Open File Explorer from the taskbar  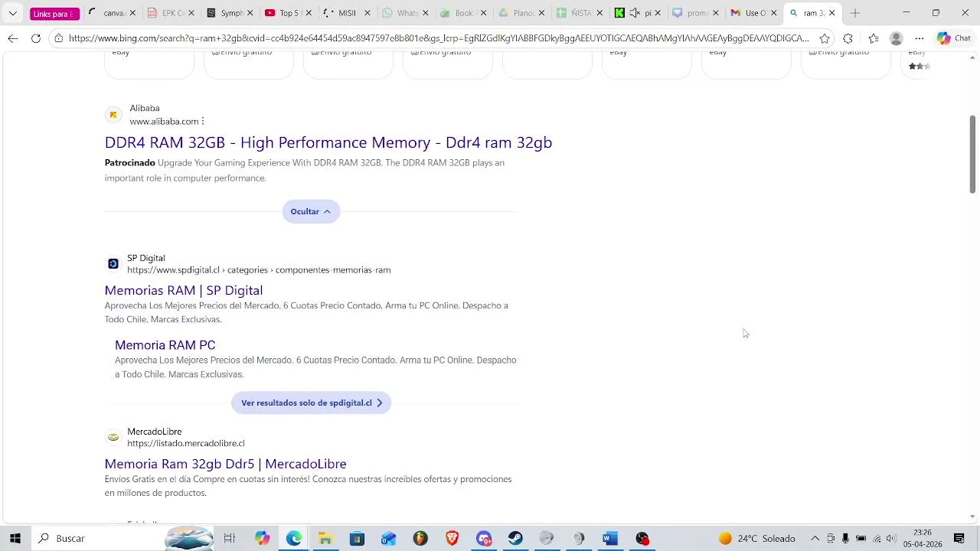325,539
